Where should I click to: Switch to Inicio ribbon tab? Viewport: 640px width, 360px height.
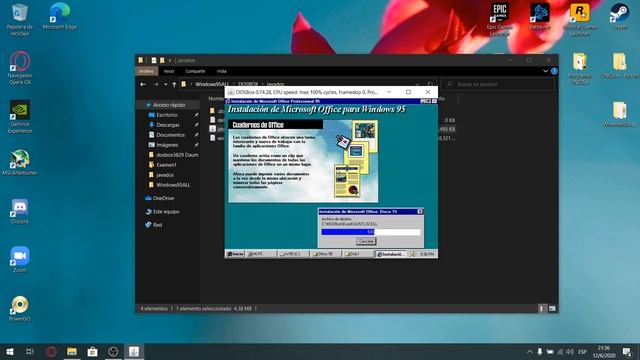pyautogui.click(x=169, y=71)
